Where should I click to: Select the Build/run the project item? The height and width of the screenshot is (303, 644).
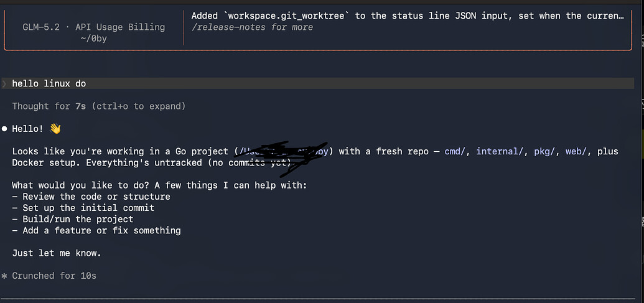point(72,219)
